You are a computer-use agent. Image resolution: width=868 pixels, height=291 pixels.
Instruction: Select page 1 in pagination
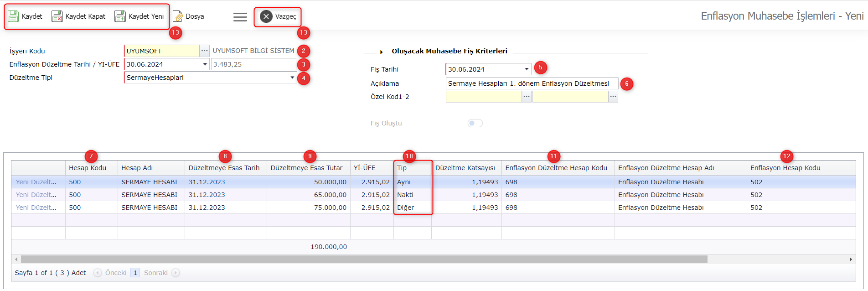point(135,273)
